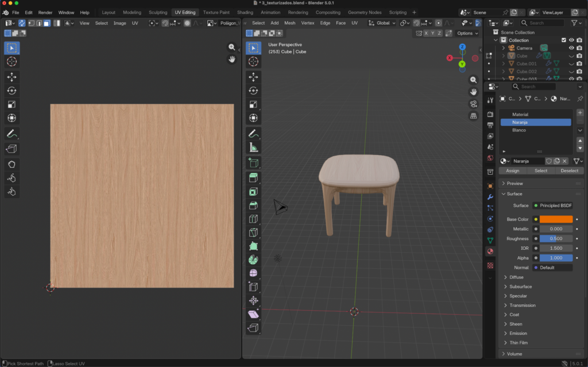Expand the Preview panel

[515, 183]
